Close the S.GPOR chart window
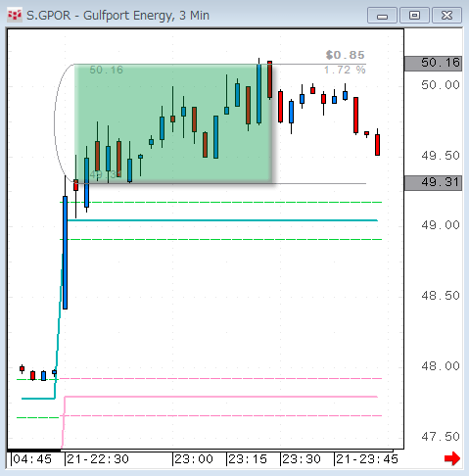Viewport: 469px width, 476px height. click(x=446, y=16)
